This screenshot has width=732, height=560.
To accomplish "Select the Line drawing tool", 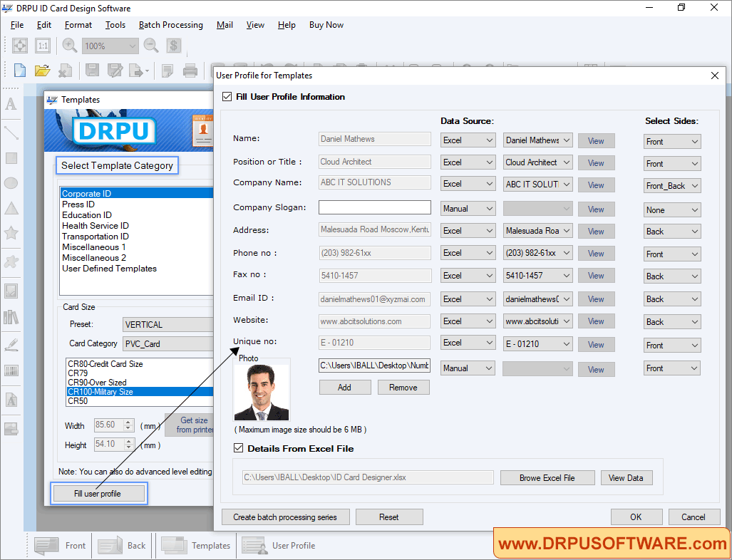I will pyautogui.click(x=11, y=133).
